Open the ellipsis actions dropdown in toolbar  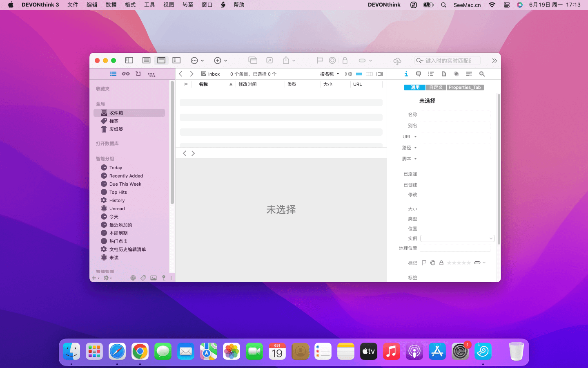[197, 61]
